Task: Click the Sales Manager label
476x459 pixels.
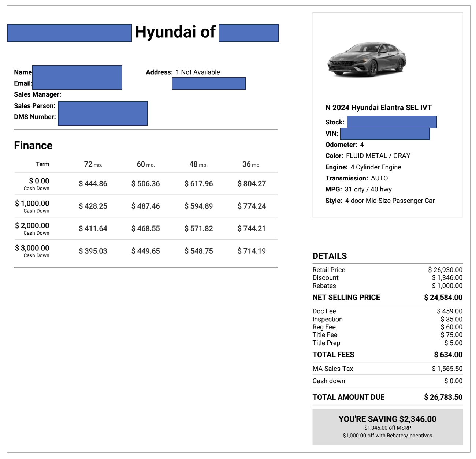Action: [x=38, y=94]
